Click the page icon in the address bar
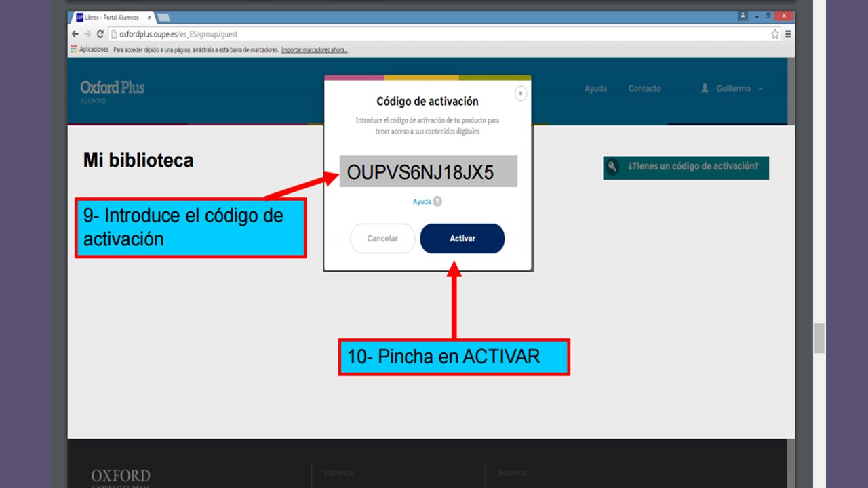 [x=114, y=34]
